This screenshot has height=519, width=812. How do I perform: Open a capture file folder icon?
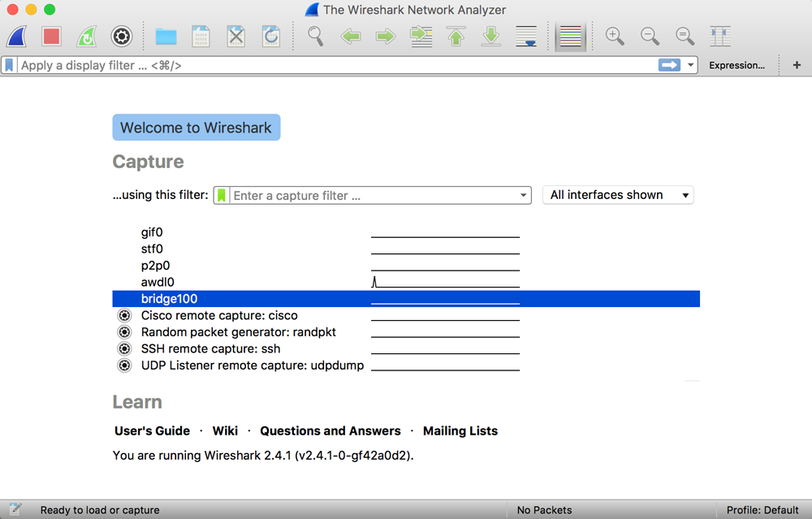point(166,37)
